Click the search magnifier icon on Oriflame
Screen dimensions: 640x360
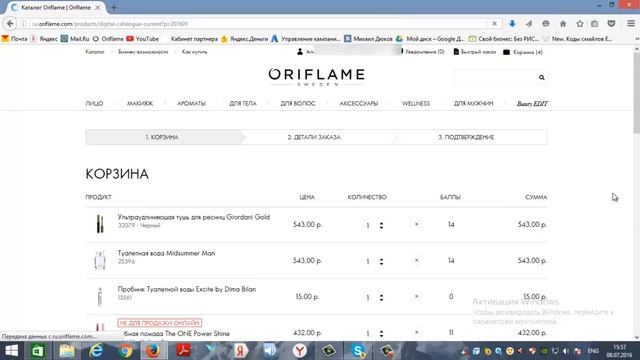541,77
